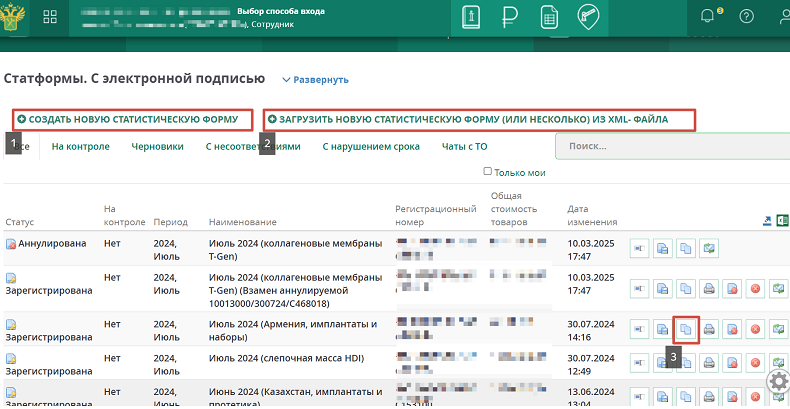Switch to the "Черновики" tab
790x409 pixels.
(x=157, y=146)
